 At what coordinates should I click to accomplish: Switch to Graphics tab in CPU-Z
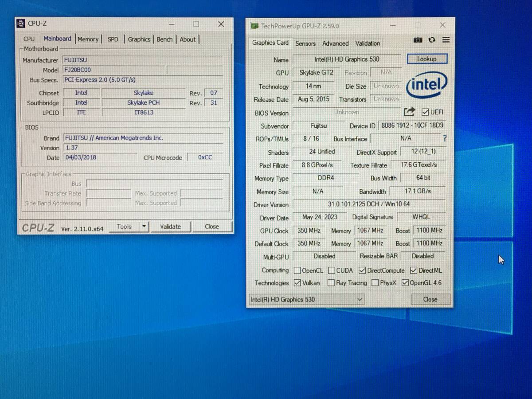tap(139, 39)
